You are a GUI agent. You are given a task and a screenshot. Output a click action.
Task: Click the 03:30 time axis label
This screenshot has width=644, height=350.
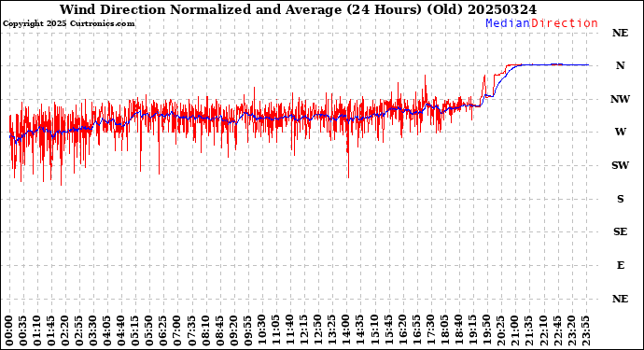93,331
